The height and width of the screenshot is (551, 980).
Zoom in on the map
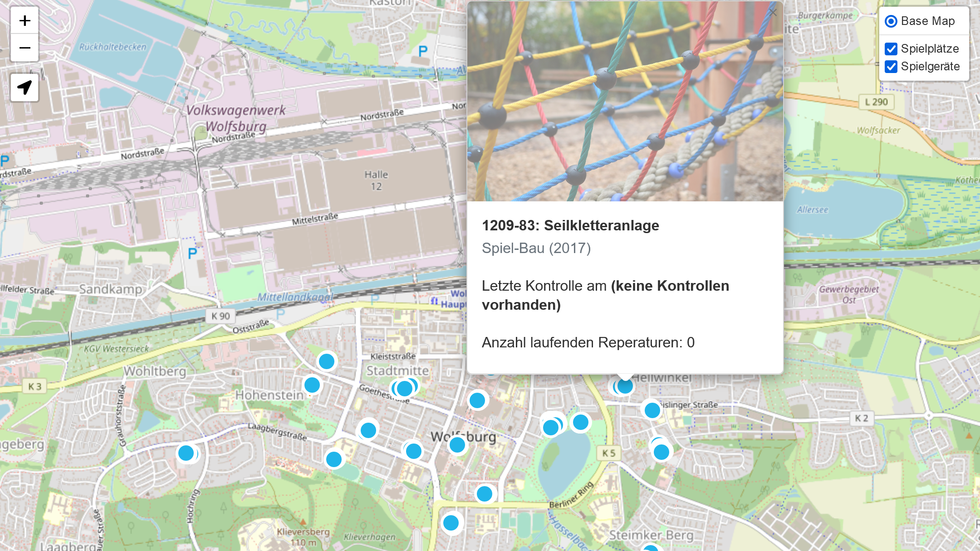24,20
